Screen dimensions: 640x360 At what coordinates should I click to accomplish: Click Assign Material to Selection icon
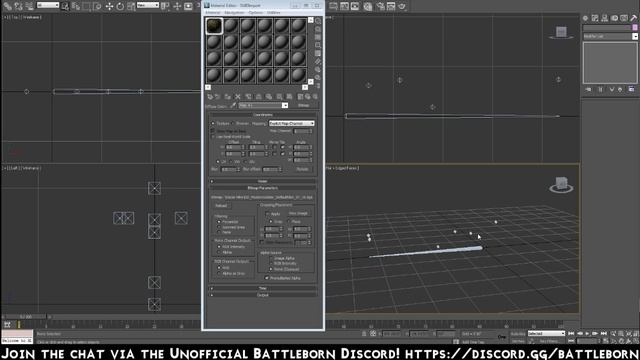227,97
